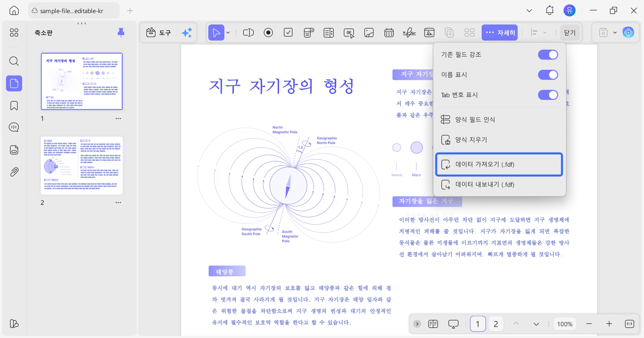Click the save icon in toolbar
Viewport: 644px width, 338px height.
coord(603,33)
